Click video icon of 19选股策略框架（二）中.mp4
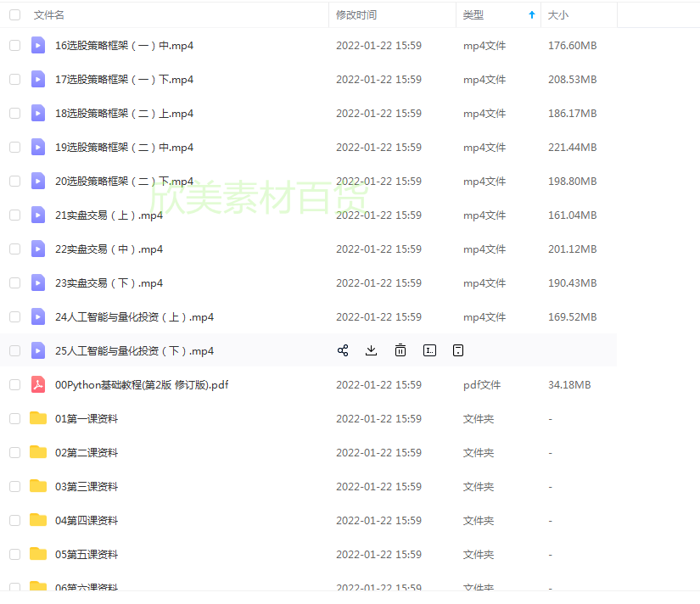Screen dimensions: 700x604 38,147
